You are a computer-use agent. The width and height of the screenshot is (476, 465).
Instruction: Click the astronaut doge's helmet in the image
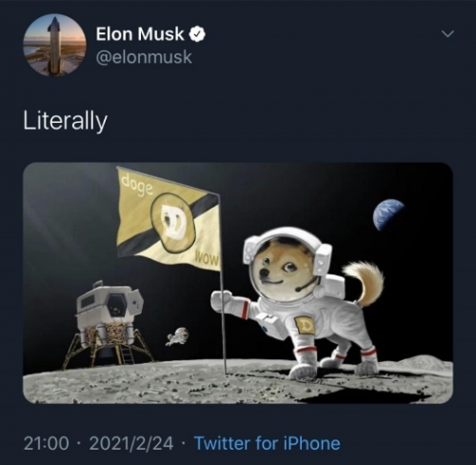coord(286,264)
